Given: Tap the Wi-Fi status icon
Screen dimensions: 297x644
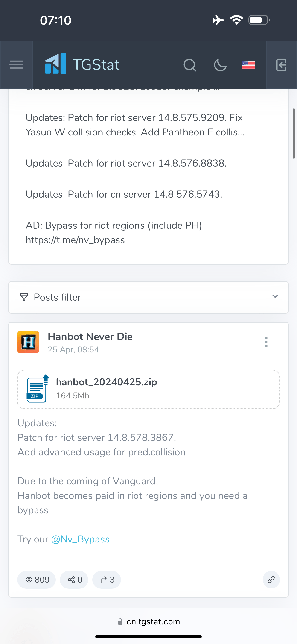Looking at the screenshot, I should point(236,20).
